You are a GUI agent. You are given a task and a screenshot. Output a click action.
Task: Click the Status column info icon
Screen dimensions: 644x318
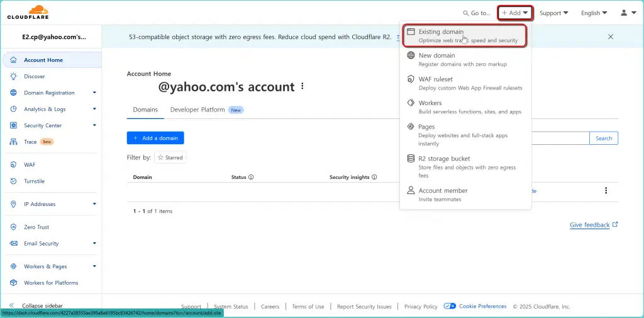tap(251, 178)
